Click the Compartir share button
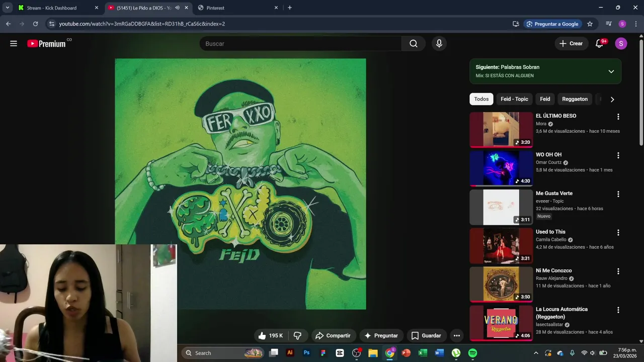This screenshot has width=644, height=362. coord(333,335)
